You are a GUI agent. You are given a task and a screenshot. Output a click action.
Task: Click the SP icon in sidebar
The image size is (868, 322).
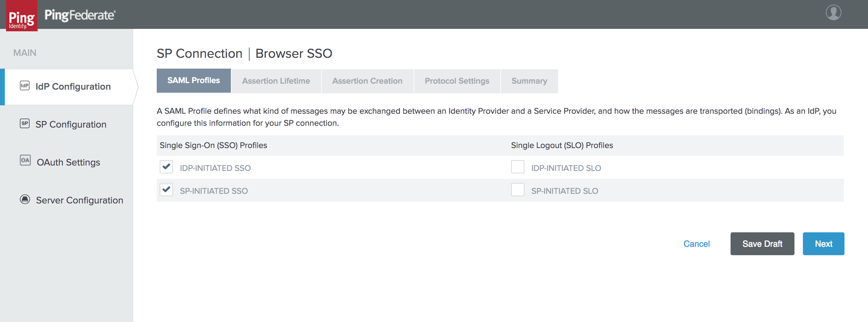25,123
